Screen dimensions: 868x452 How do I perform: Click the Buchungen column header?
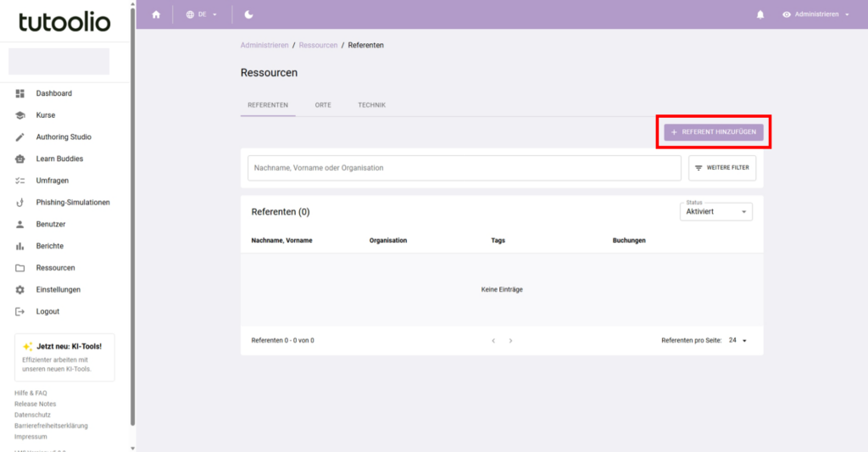629,240
